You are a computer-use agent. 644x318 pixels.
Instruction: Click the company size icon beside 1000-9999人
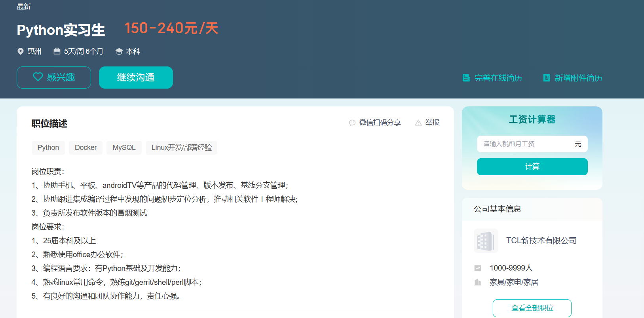(x=478, y=268)
